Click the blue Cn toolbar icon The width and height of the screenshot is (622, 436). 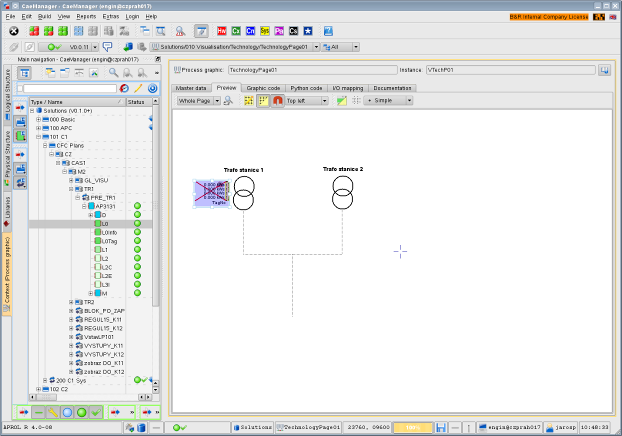click(x=250, y=31)
